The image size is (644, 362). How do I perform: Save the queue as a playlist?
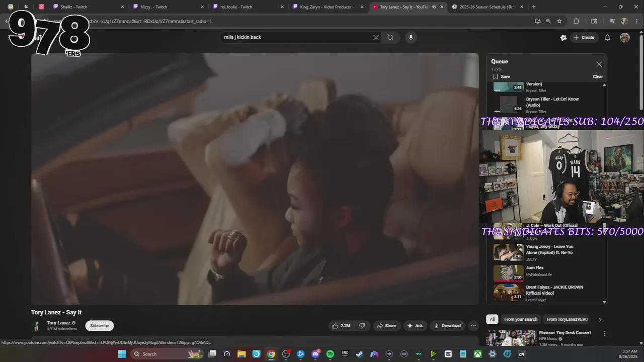click(502, 76)
